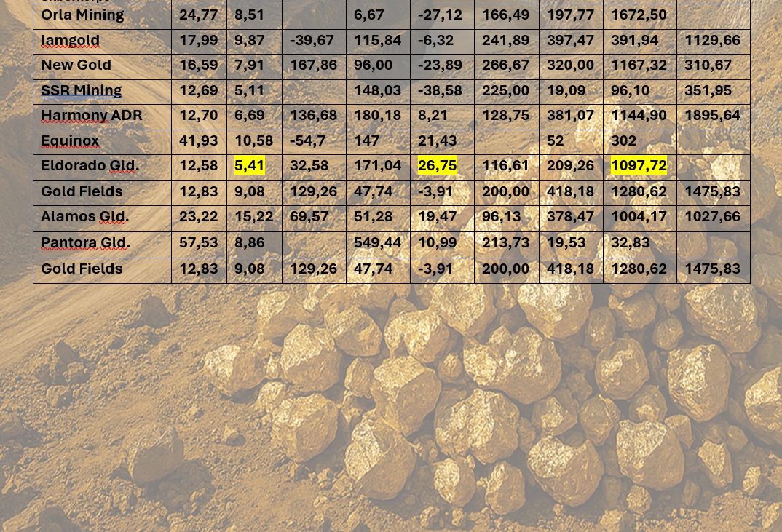Image resolution: width=782 pixels, height=532 pixels.
Task: Click the Pantora Gld. name
Action: (85, 243)
